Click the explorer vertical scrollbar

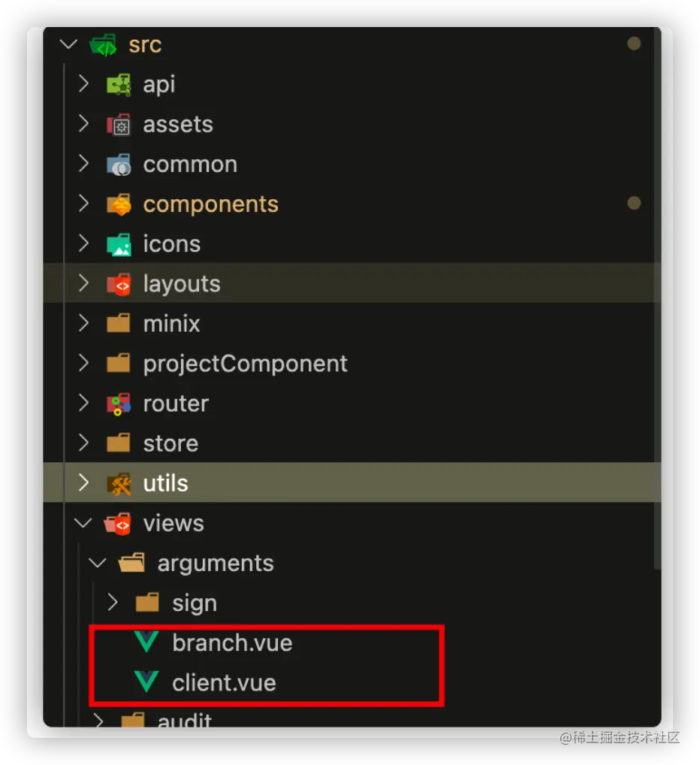pos(657,301)
